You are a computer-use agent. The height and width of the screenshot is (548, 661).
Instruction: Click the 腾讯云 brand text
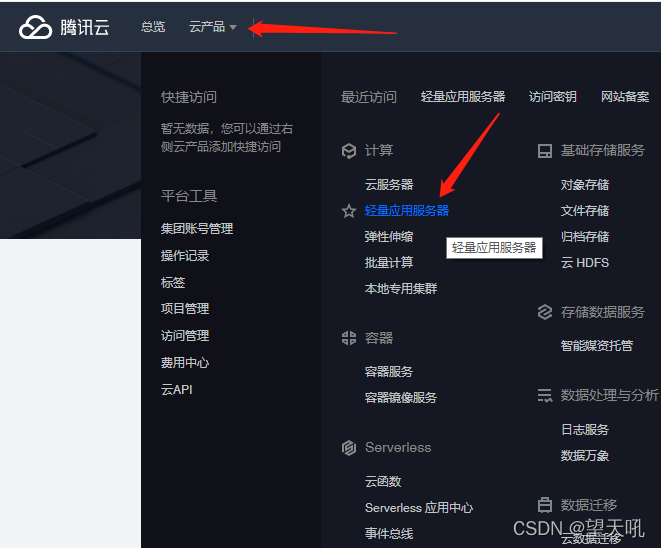point(85,28)
